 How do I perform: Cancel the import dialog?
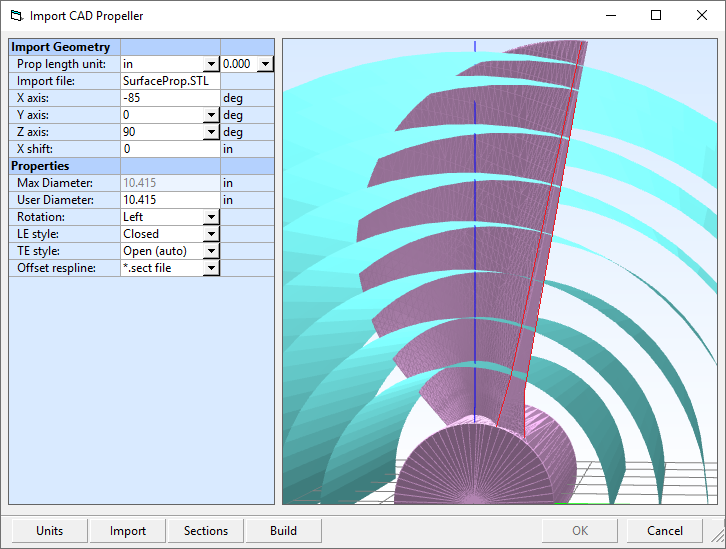click(665, 531)
